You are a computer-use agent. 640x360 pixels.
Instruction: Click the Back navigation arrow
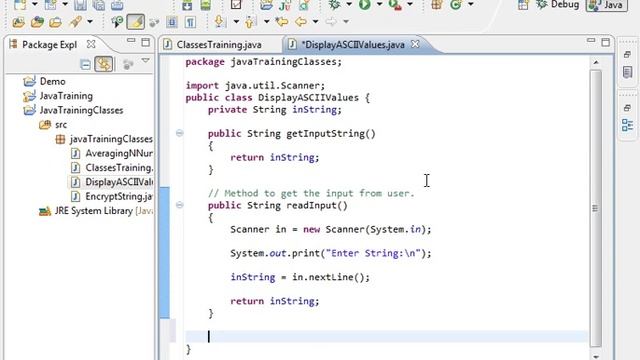tap(301, 22)
